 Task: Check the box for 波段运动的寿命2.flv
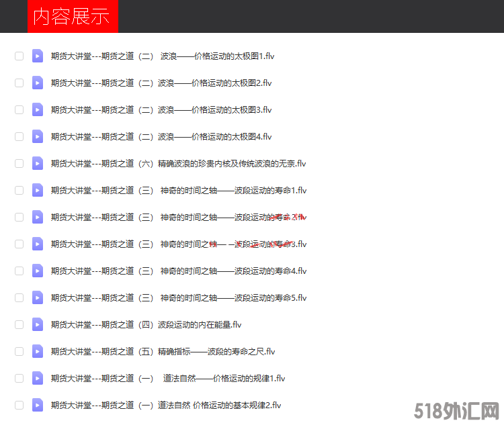[19, 218]
